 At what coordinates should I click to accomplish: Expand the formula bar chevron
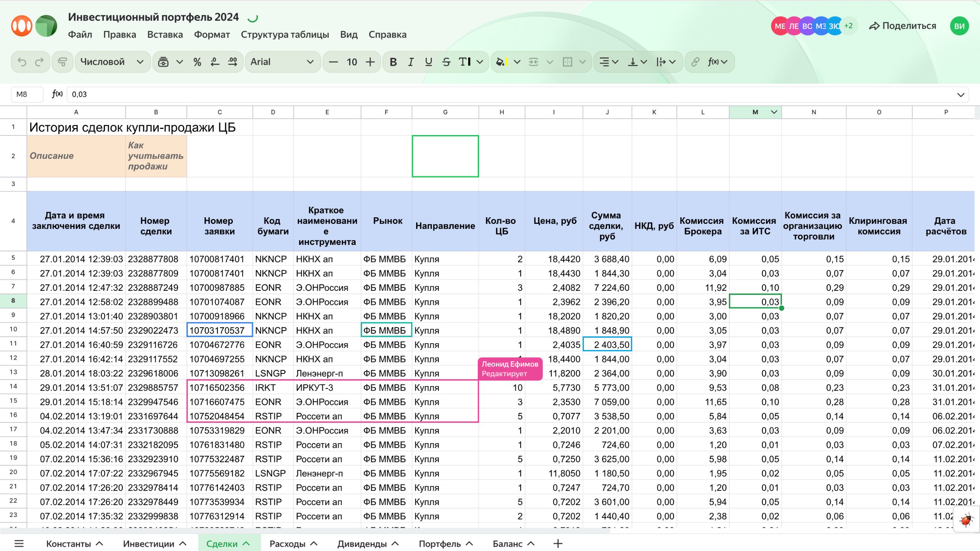tap(960, 95)
